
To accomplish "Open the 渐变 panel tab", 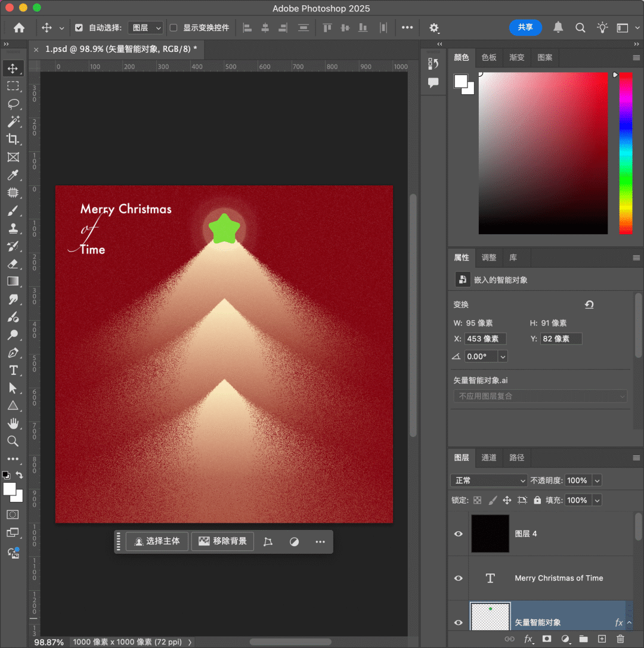I will [517, 58].
